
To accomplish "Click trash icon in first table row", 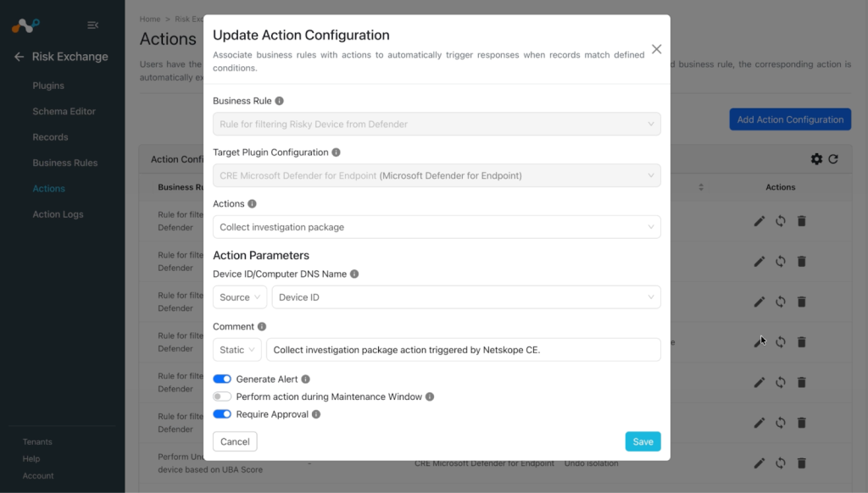I will click(802, 221).
